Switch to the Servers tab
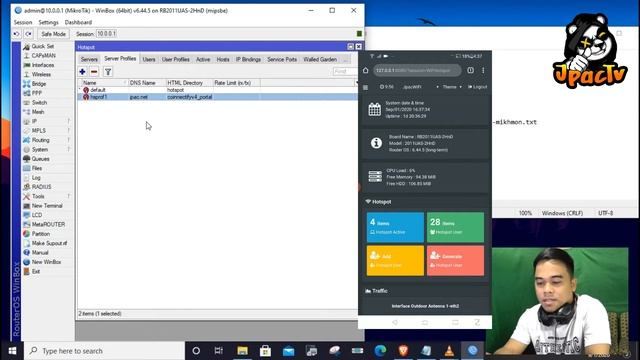This screenshot has height=360, width=640. tap(89, 60)
